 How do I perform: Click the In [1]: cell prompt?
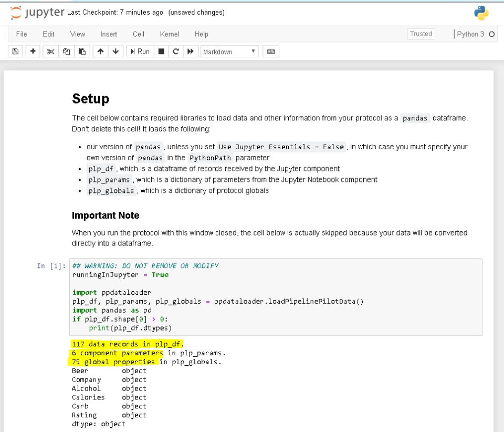(51, 266)
